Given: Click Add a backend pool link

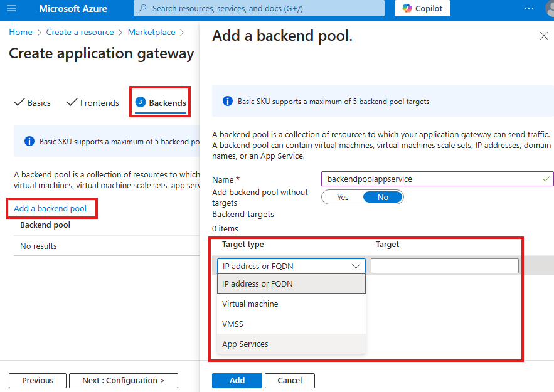Looking at the screenshot, I should (50, 208).
